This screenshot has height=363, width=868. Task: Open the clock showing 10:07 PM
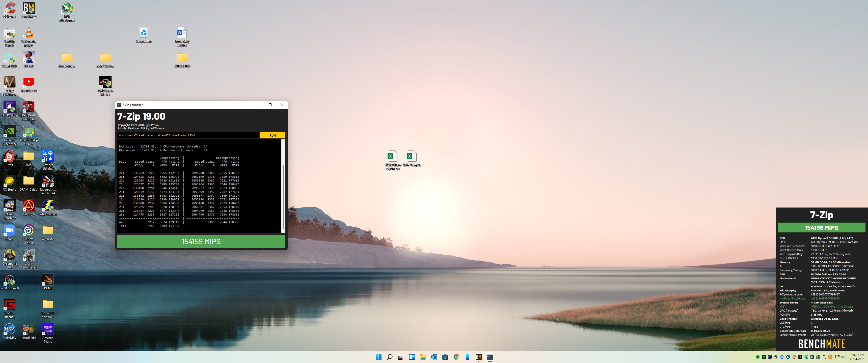coord(857,357)
